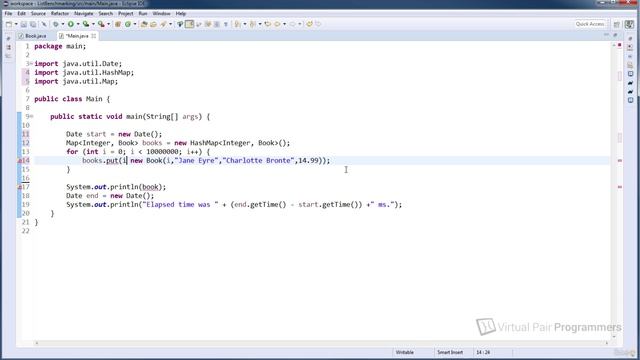Open the Help menu

tap(181, 13)
